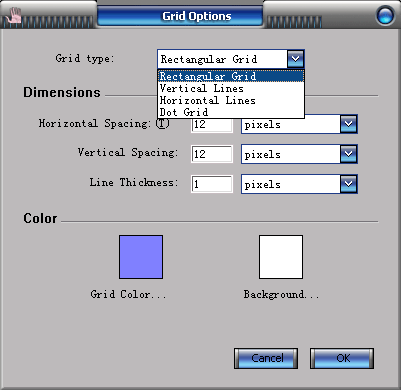This screenshot has width=401, height=390.
Task: Click the purple Grid Color swatch
Action: (x=141, y=257)
